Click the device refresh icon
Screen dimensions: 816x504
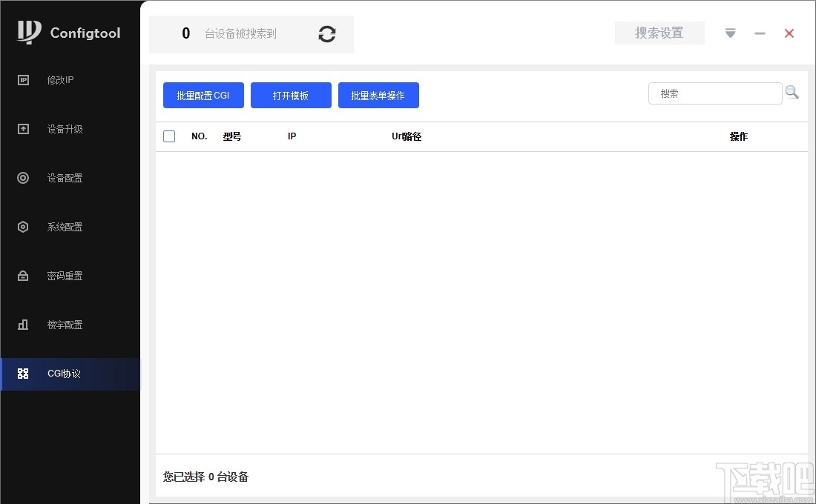click(x=326, y=34)
